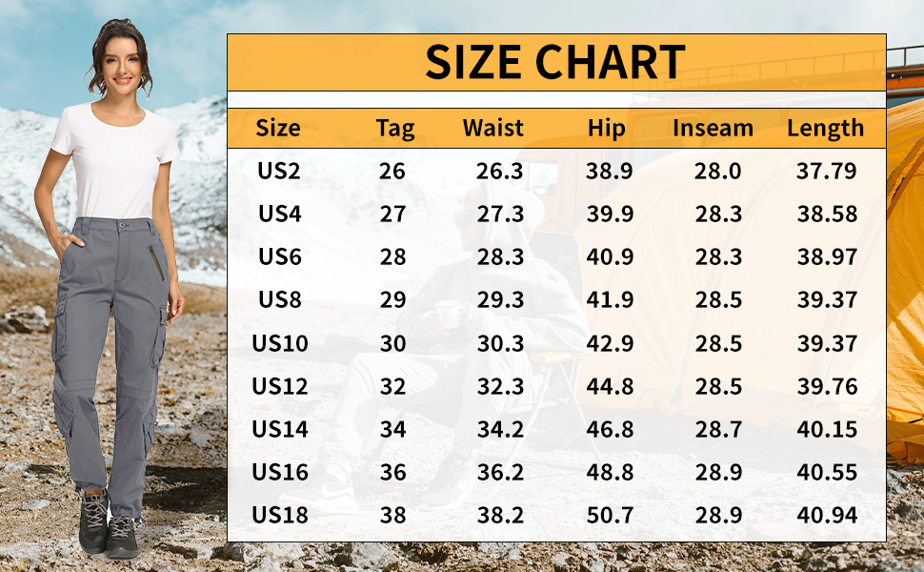Click the SIZE CHART title banner

(555, 62)
